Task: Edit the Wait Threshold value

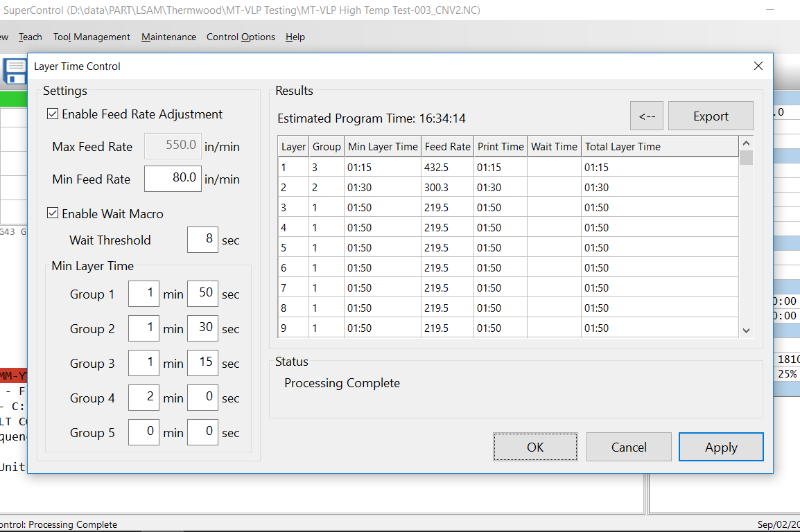Action: [202, 240]
